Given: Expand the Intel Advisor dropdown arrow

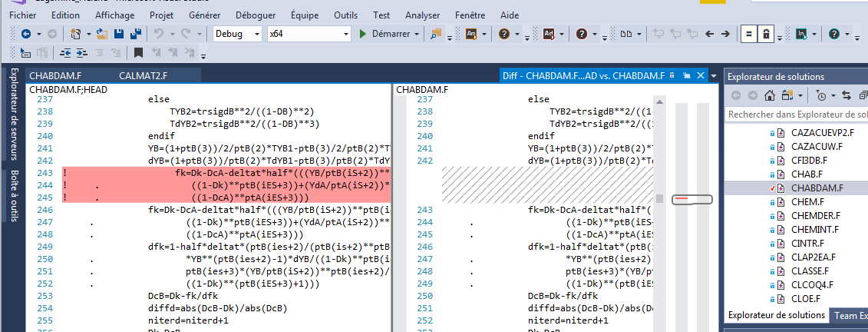Looking at the screenshot, I should coord(562,35).
